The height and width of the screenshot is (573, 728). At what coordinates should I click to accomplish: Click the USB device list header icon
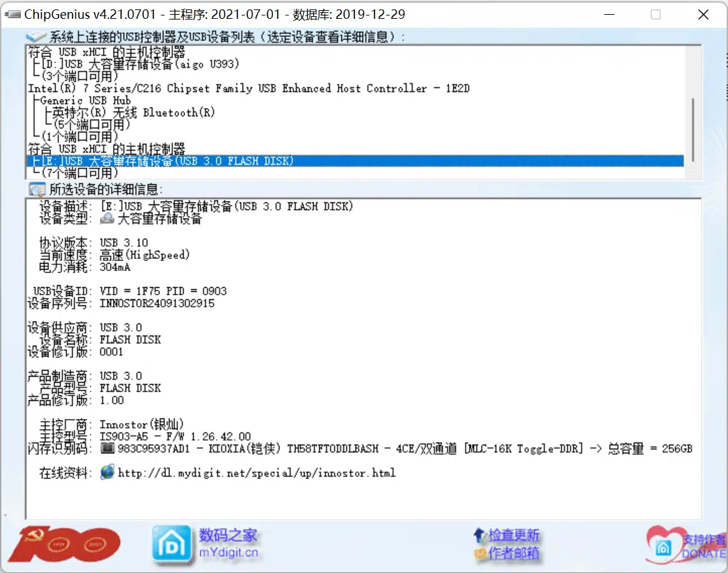36,37
